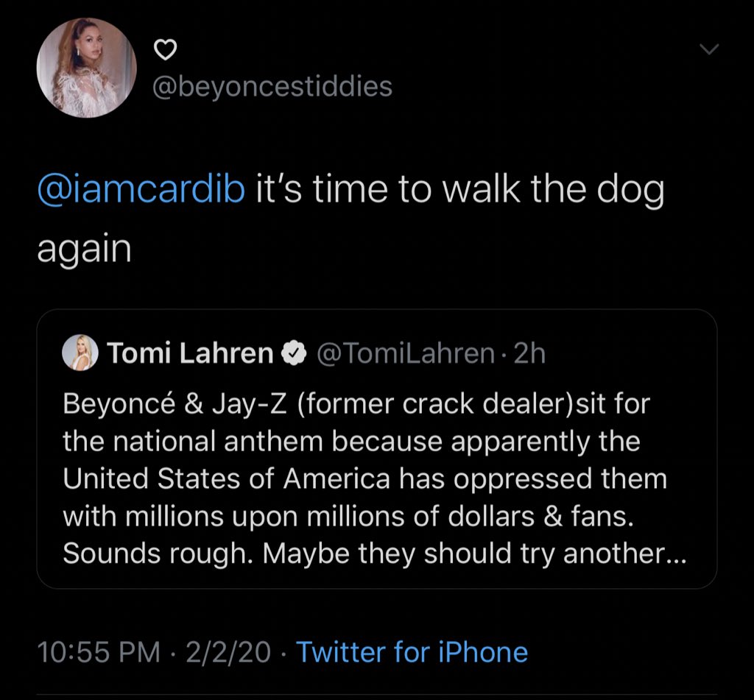Follow the @iamcardib mention link

click(x=141, y=190)
